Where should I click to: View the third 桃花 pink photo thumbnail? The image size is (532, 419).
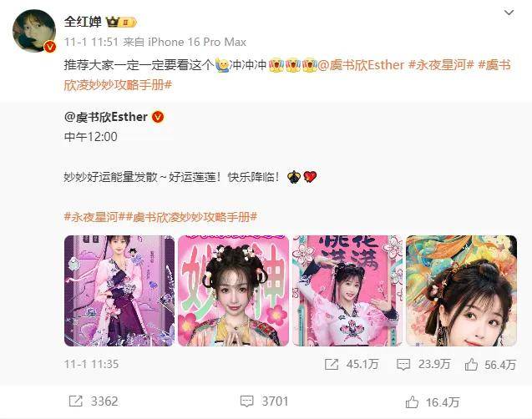click(x=347, y=290)
